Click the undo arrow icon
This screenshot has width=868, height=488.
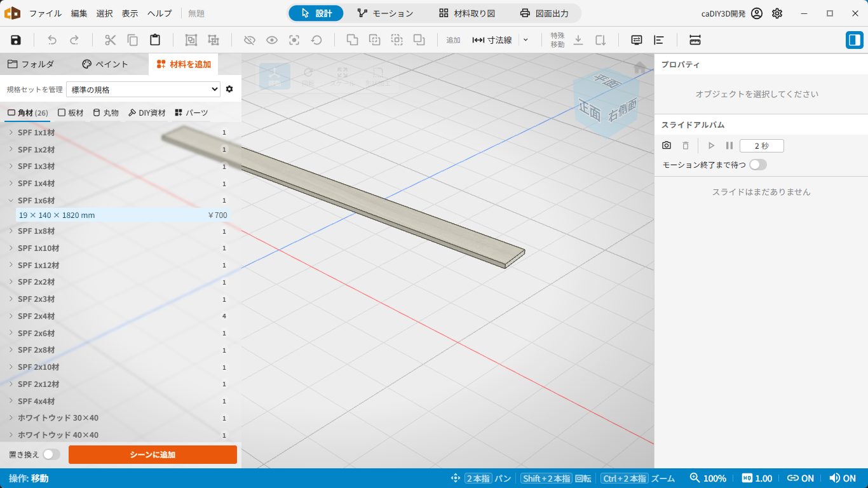(52, 40)
